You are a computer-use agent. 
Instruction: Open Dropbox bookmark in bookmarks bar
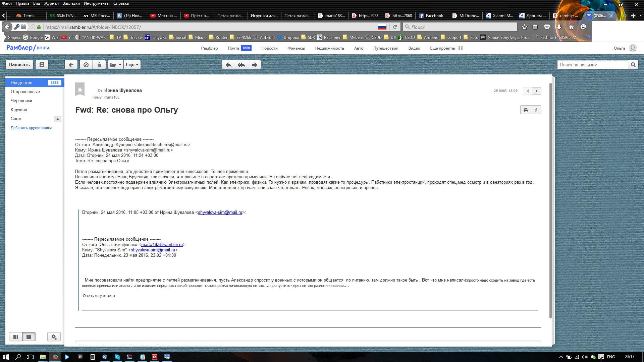tap(288, 37)
